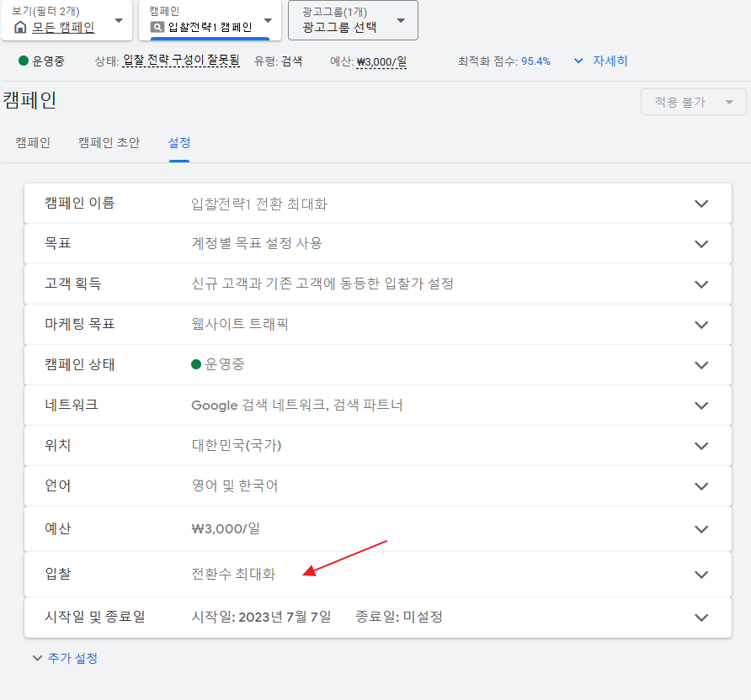Open the 적용 불가 dropdown button
The height and width of the screenshot is (700, 751).
pyautogui.click(x=693, y=102)
